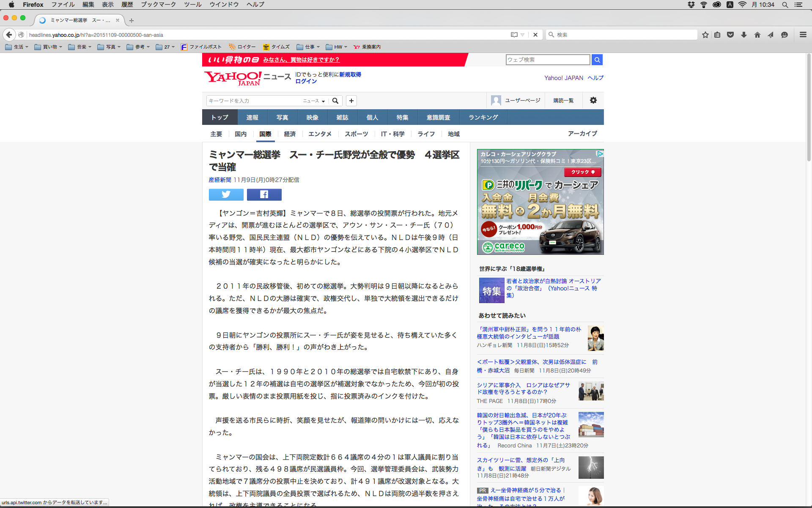Open the Yahoo news settings gear

tap(593, 100)
